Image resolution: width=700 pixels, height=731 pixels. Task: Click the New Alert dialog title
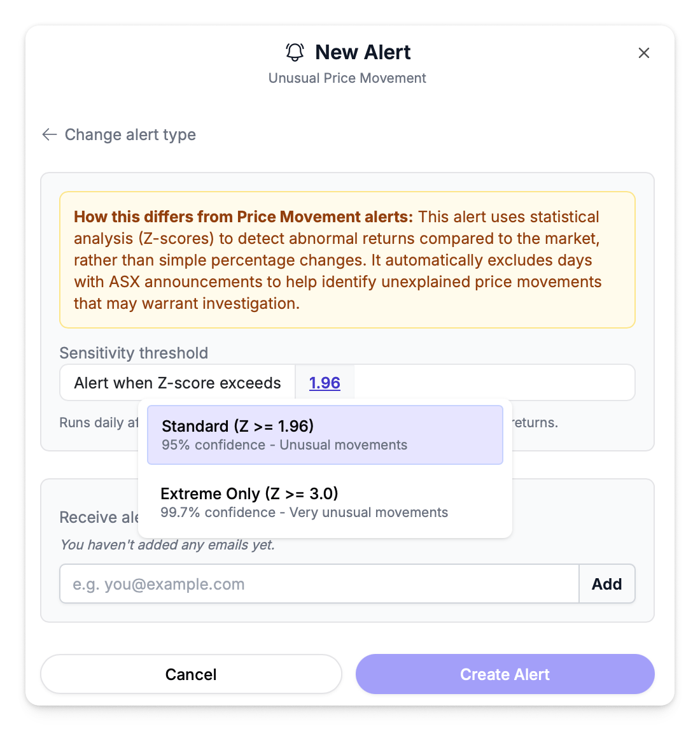point(363,52)
